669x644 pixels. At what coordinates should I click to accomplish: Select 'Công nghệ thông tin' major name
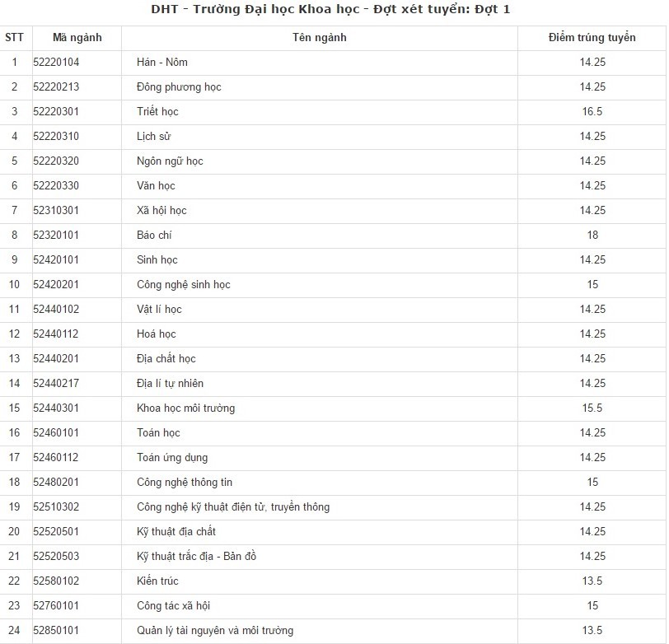(x=185, y=483)
